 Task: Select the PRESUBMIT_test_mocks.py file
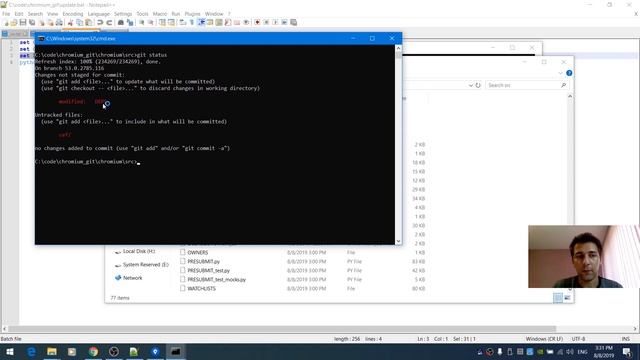(217, 280)
